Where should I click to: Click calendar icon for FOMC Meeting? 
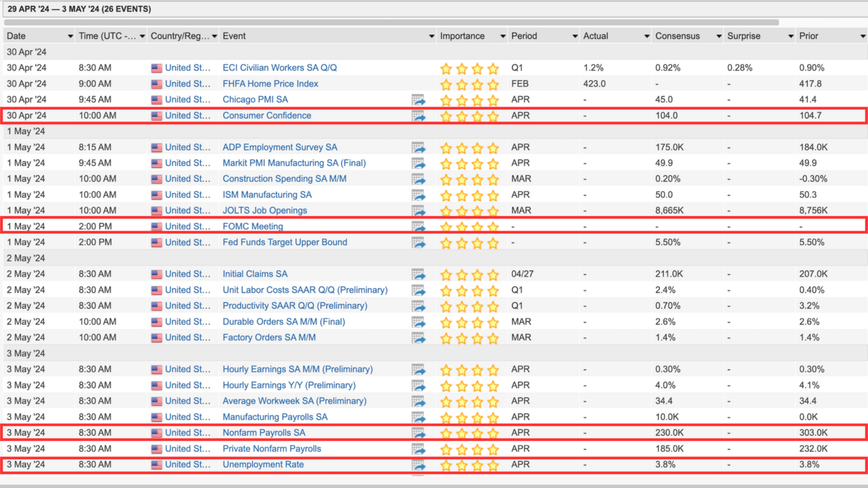click(419, 227)
